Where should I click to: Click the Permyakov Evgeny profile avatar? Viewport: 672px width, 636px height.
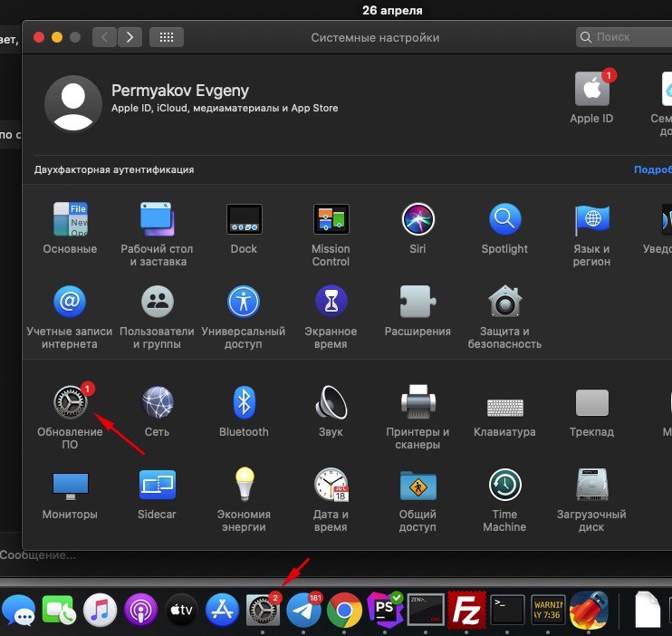point(72,102)
